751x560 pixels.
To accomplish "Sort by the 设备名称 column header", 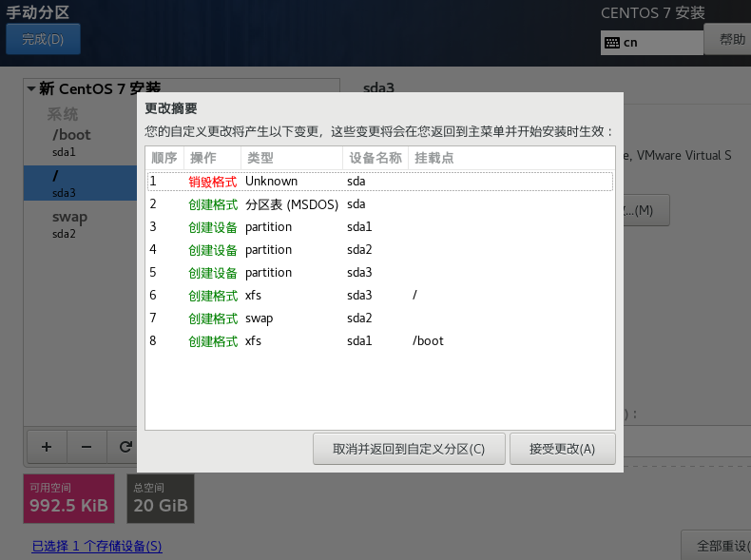I will (375, 158).
